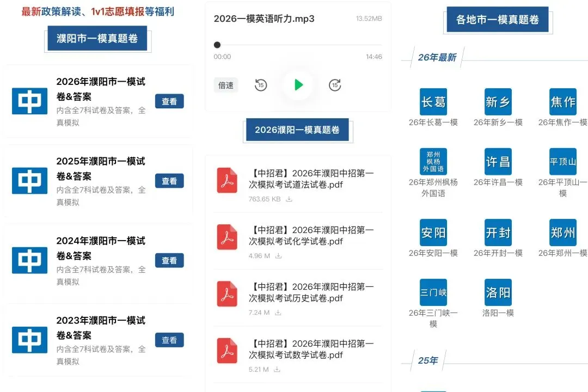Open the 长葛 city icon
588x392 pixels.
coord(433,102)
